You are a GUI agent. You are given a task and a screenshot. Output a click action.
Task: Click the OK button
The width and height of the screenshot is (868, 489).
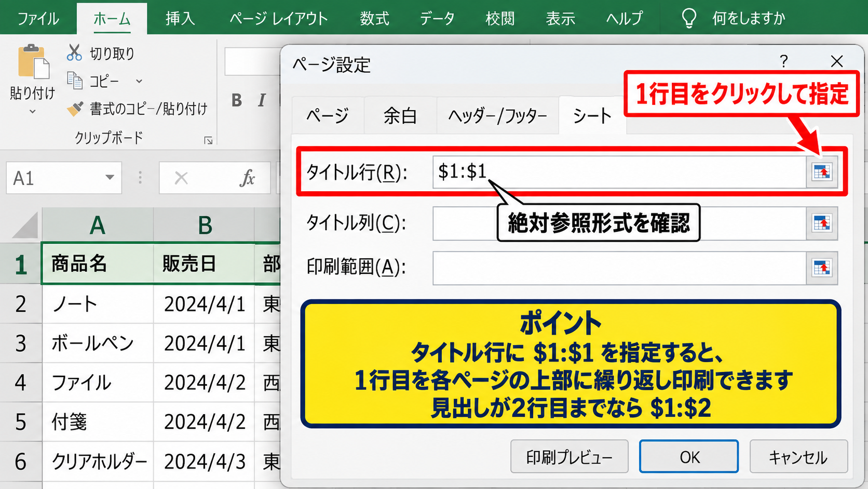click(x=689, y=457)
